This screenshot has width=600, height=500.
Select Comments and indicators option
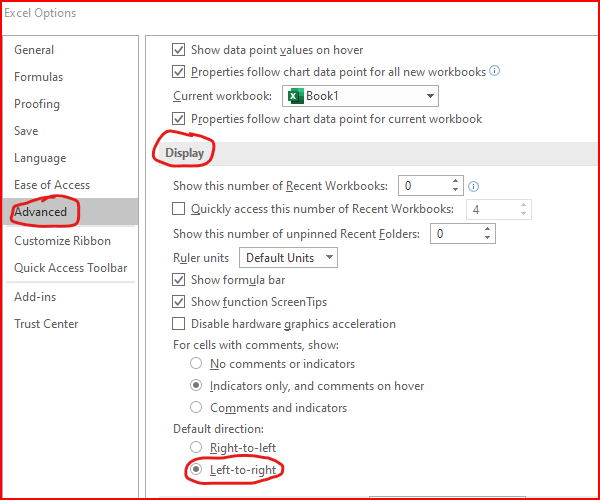196,407
